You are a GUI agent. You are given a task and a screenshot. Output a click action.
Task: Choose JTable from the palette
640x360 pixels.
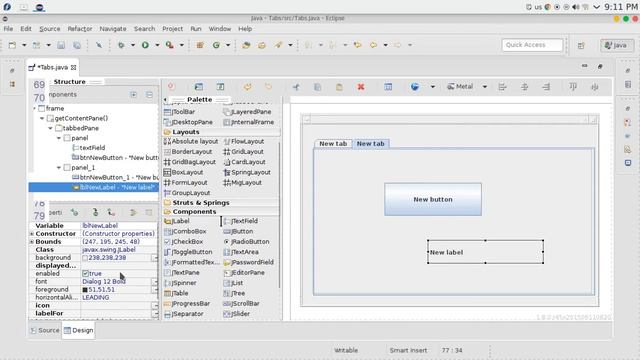[x=176, y=293]
